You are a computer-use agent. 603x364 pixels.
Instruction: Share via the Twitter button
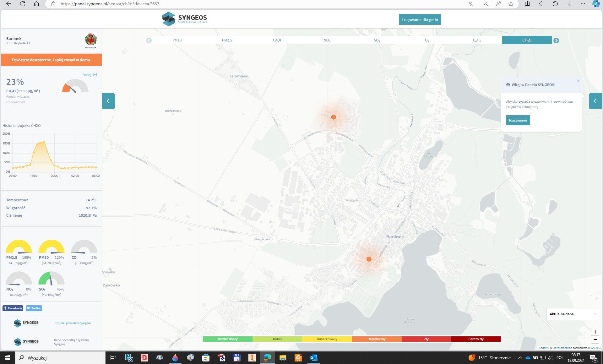coord(34,308)
